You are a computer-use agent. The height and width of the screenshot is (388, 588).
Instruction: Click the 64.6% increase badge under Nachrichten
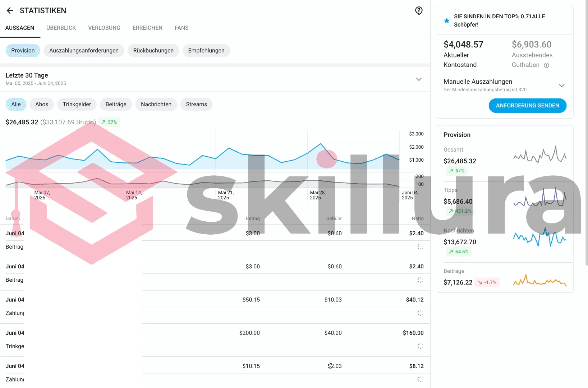[458, 252]
